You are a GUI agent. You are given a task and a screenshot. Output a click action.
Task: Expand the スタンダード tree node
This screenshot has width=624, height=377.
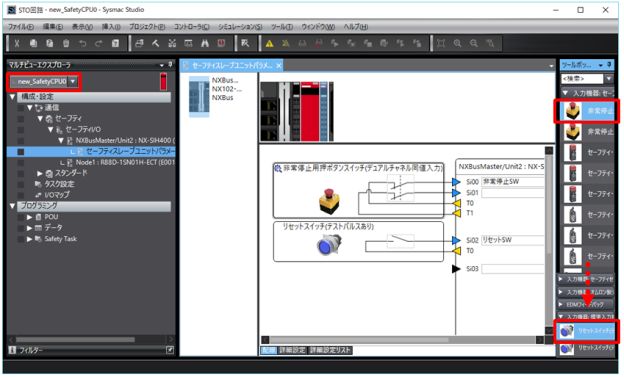tap(40, 174)
